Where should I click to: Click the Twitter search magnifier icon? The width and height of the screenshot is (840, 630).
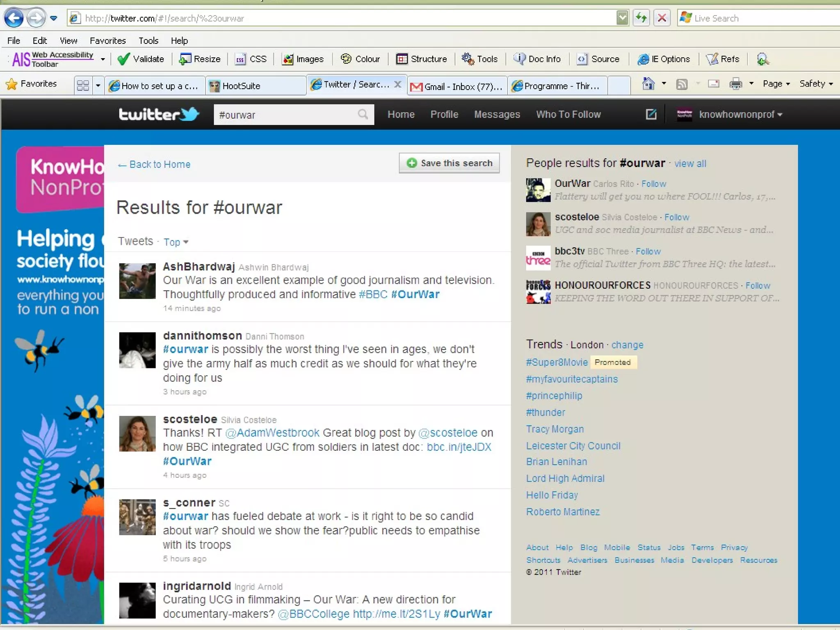(x=363, y=114)
